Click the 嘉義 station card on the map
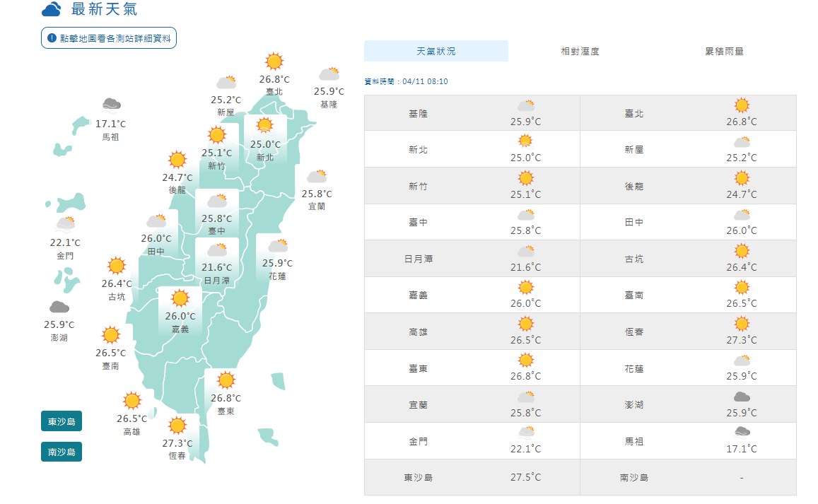This screenshot has width=818, height=504. coord(180,311)
